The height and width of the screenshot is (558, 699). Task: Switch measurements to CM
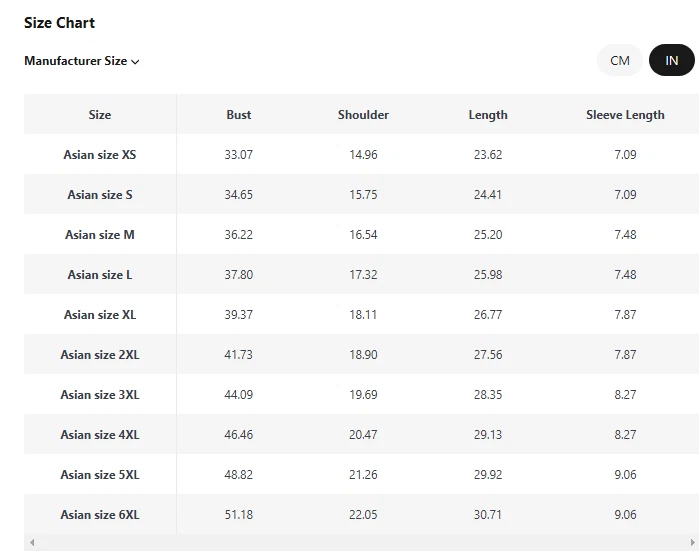tap(620, 61)
